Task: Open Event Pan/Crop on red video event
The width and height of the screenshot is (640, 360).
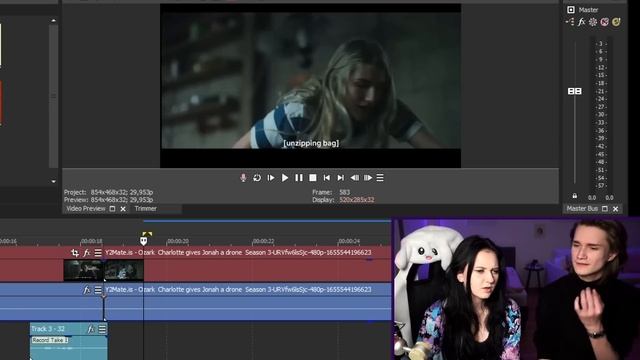Action: pos(75,253)
